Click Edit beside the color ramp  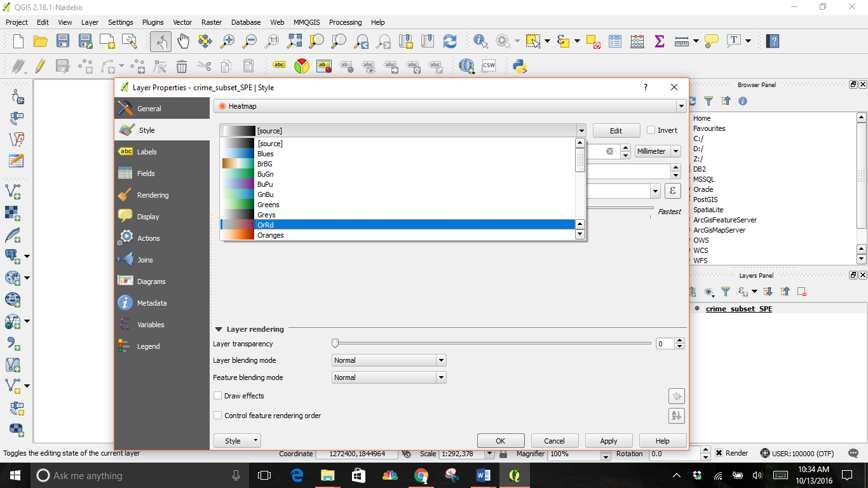click(x=615, y=130)
